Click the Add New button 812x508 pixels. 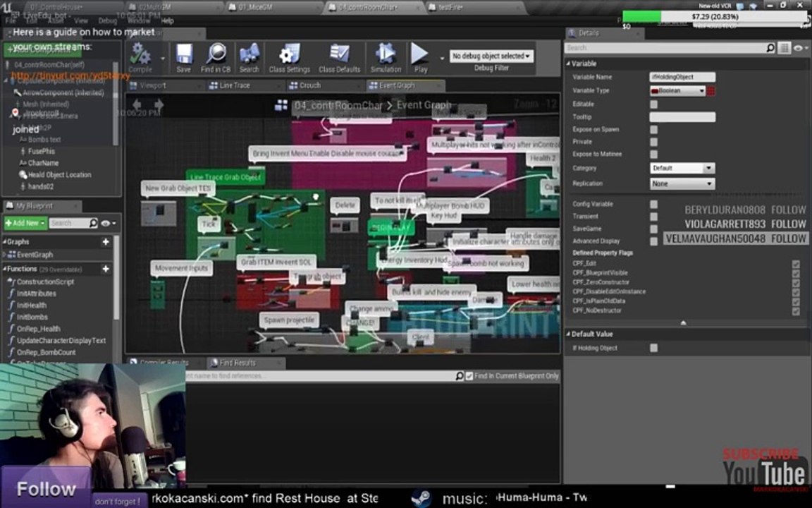click(25, 223)
